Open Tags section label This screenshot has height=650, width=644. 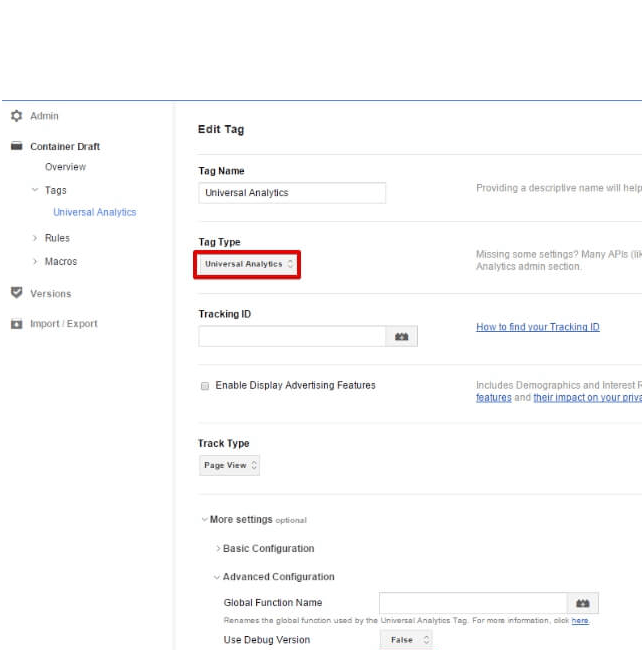click(56, 190)
